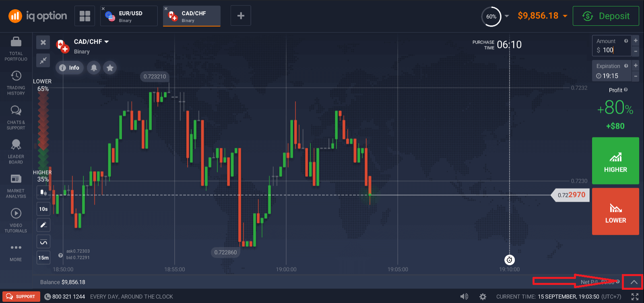Screen dimensions: 644x303
Task: Toggle the price alert bell for CAD/CHF
Action: point(94,68)
